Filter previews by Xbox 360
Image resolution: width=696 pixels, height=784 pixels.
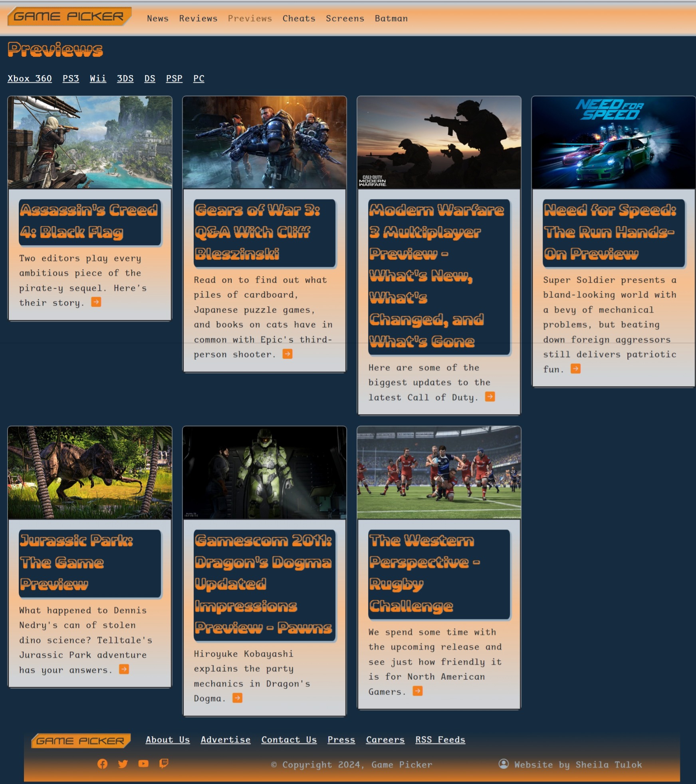(30, 78)
